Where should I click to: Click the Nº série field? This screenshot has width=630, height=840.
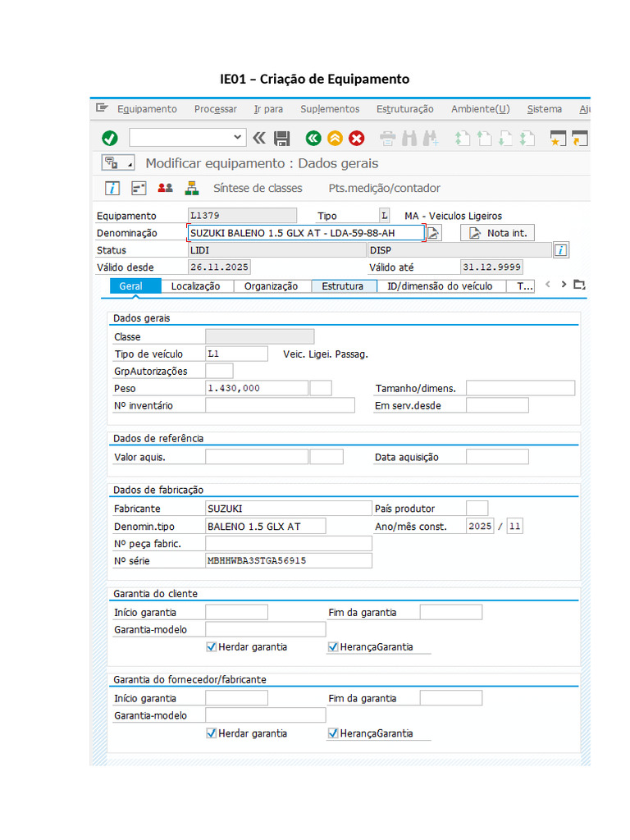289,560
